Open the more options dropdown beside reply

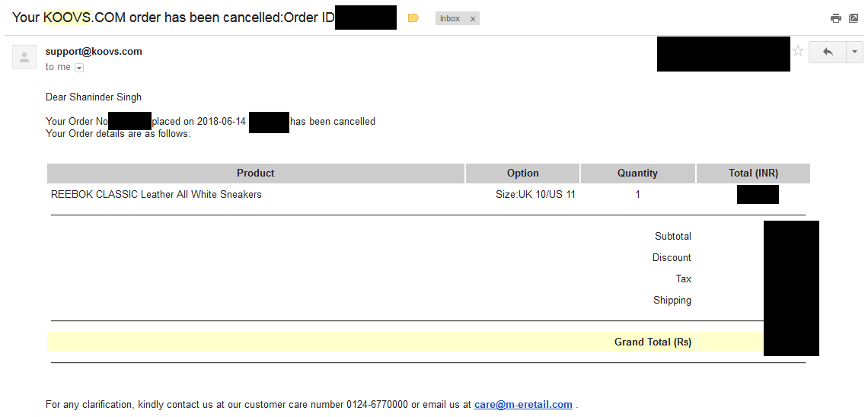point(854,52)
